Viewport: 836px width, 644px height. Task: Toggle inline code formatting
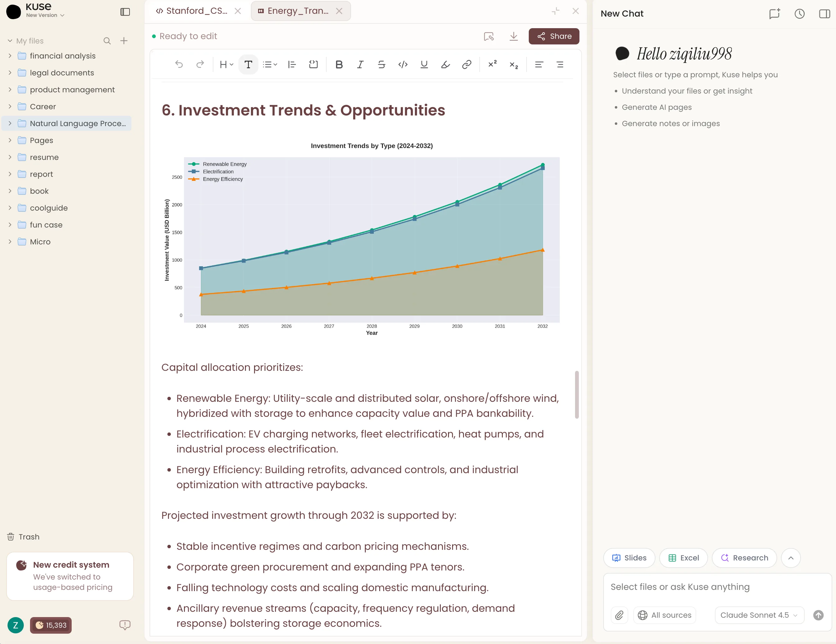pyautogui.click(x=403, y=64)
